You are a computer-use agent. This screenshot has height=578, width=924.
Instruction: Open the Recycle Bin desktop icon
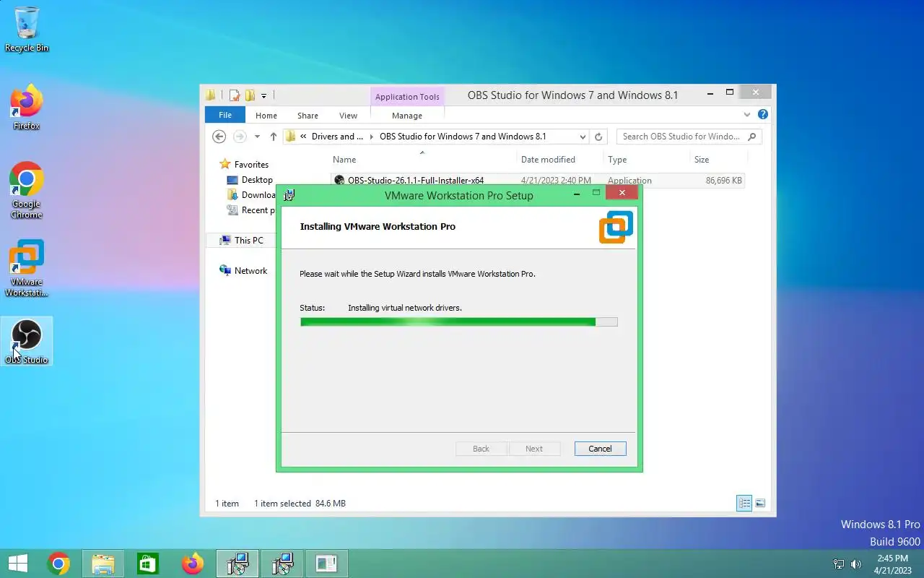point(27,29)
